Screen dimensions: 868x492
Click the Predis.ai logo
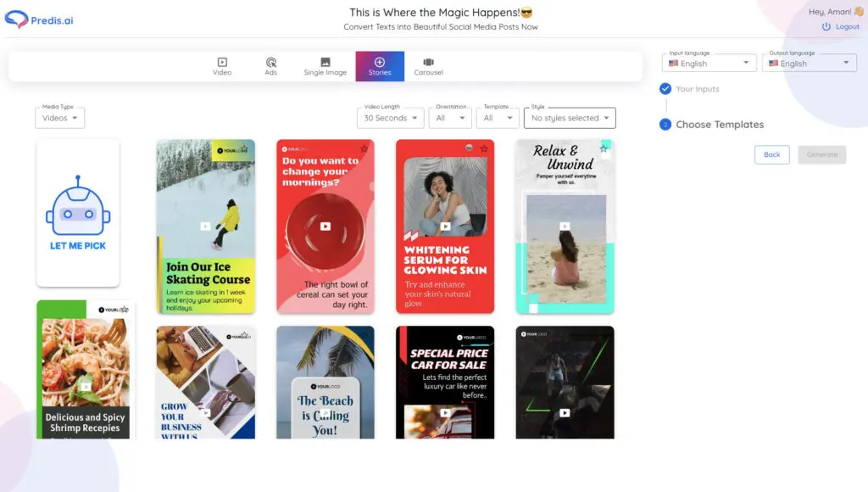pos(39,20)
